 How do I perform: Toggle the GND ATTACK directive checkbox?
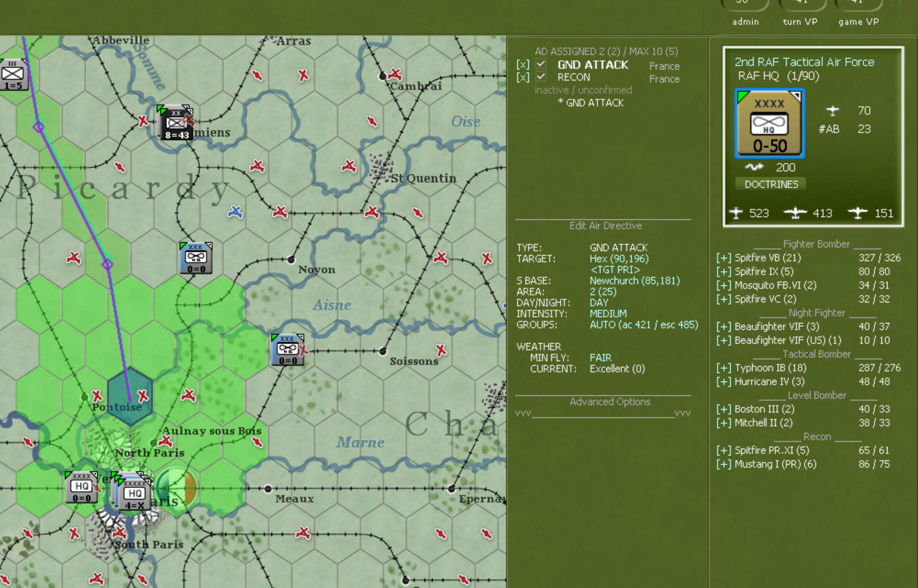(541, 64)
